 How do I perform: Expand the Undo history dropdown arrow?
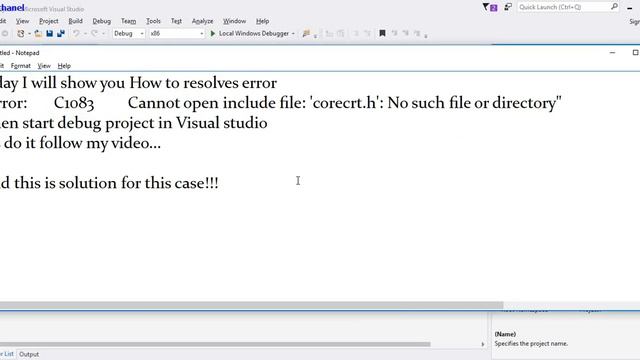85,34
